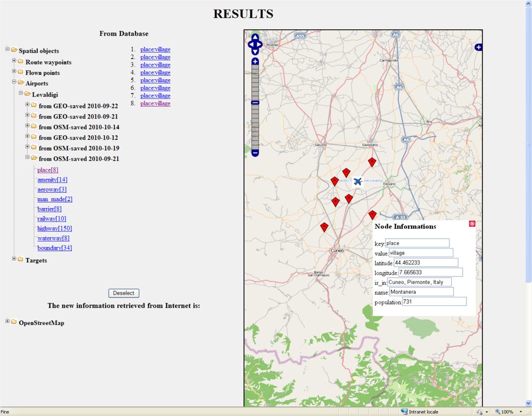Viewport: 532px width, 416px height.
Task: Focus the is_in field with Cuneo, Piemonte, Italy
Action: pyautogui.click(x=419, y=282)
